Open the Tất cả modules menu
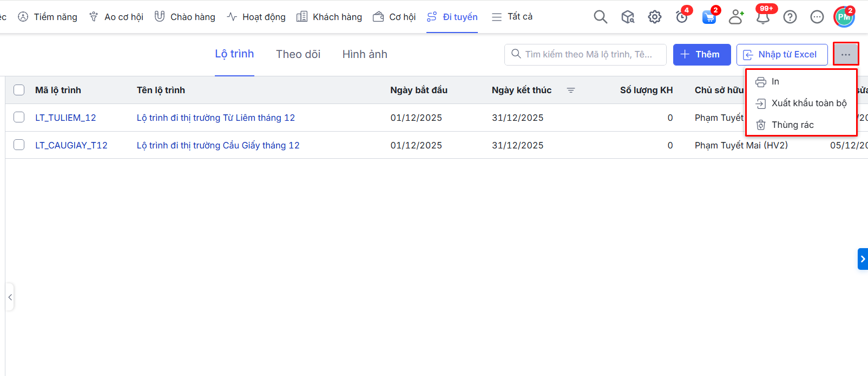The height and width of the screenshot is (376, 868). tap(512, 17)
